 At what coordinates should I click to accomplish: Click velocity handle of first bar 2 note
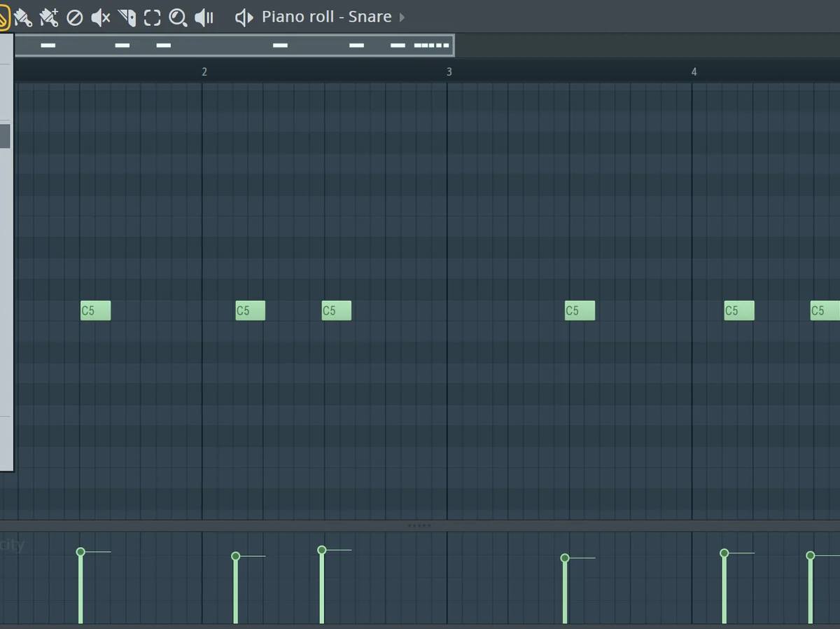(x=235, y=556)
